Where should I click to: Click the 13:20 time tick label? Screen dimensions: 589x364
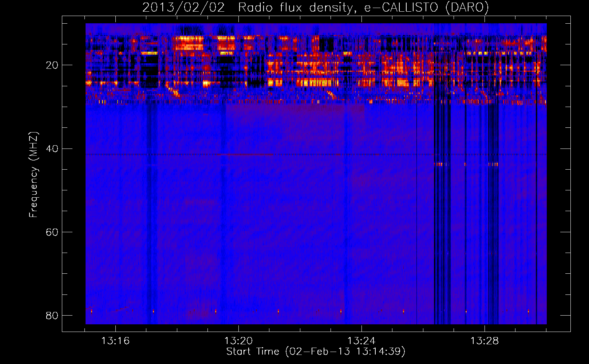[238, 341]
